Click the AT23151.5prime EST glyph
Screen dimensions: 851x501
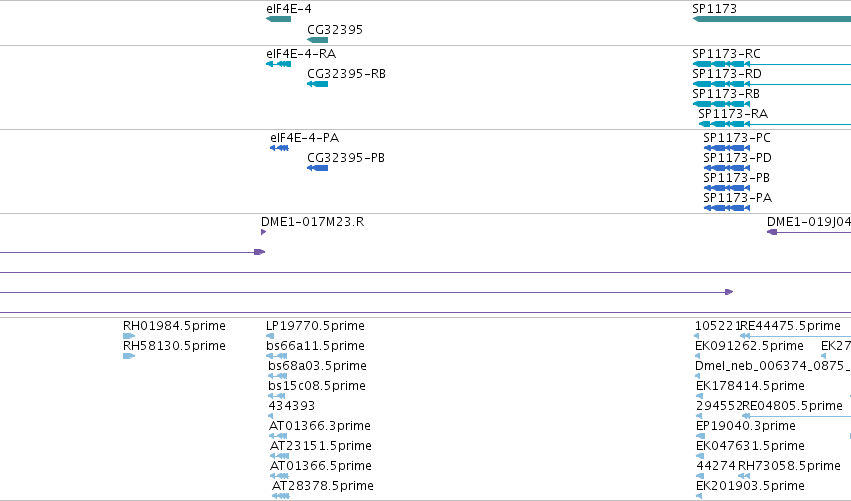(280, 456)
